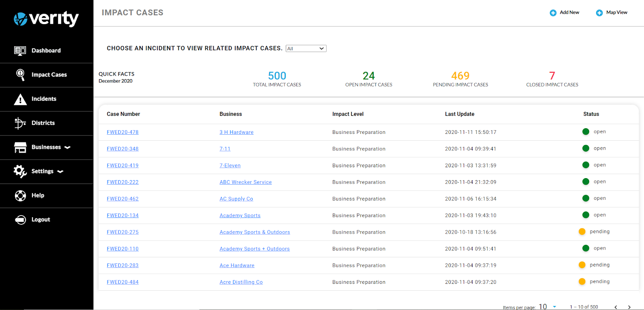Click the Impact Cases magnifier icon
This screenshot has height=310, width=644.
click(20, 74)
